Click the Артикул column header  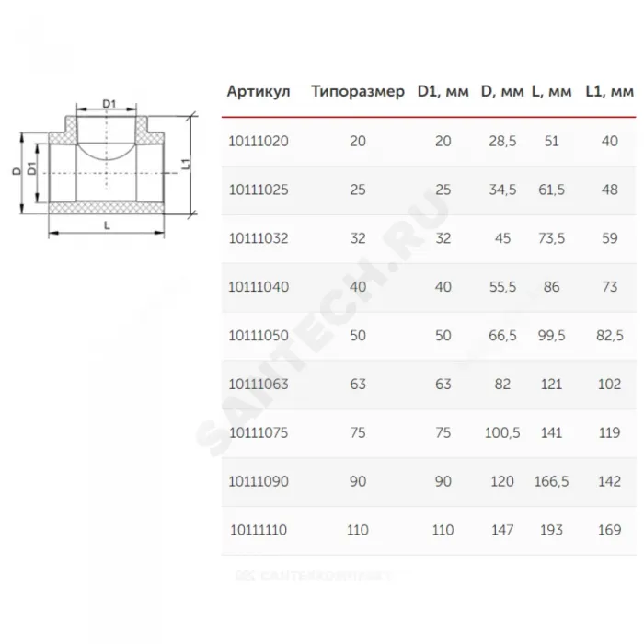pyautogui.click(x=259, y=91)
